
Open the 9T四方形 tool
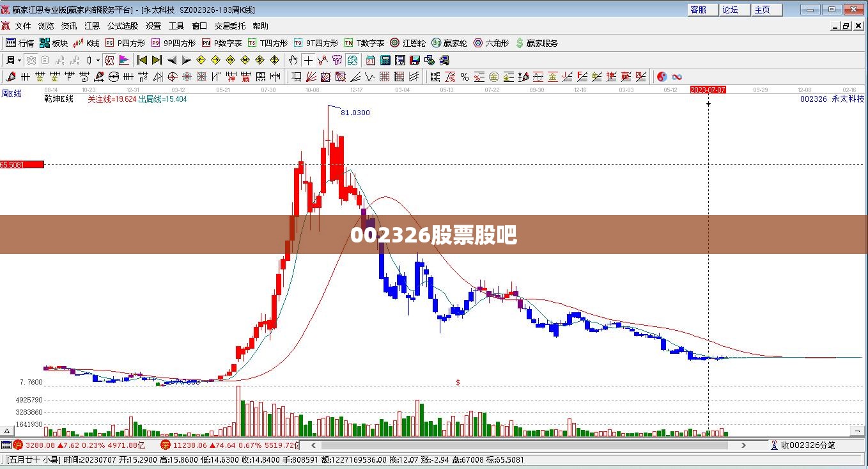(x=316, y=43)
